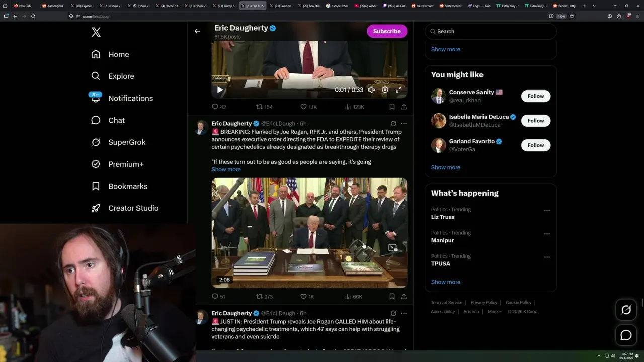Share the top video post
Image resolution: width=644 pixels, height=362 pixels.
[404, 107]
